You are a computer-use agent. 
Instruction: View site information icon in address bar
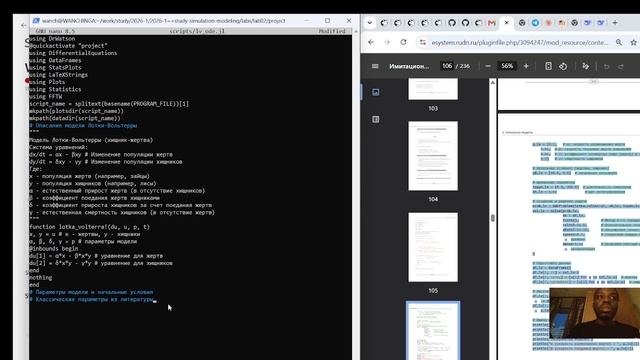pyautogui.click(x=423, y=42)
